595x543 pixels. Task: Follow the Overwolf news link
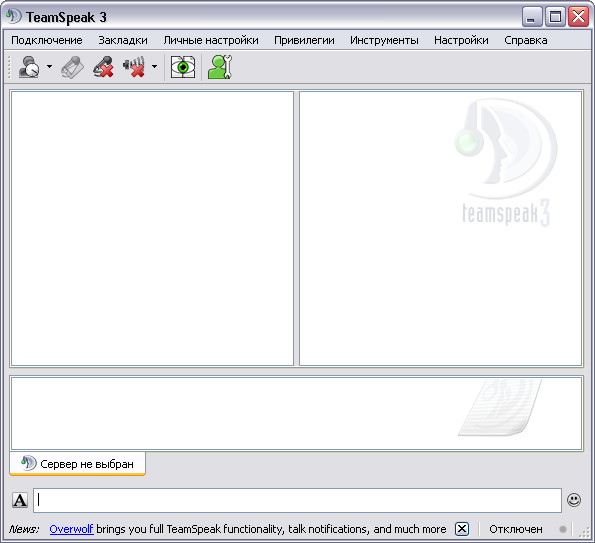(x=71, y=529)
